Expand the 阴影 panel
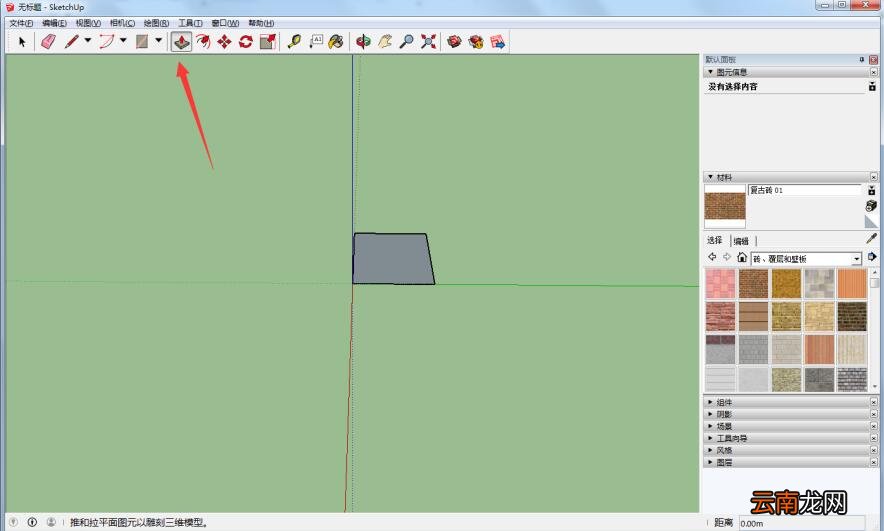 coord(710,414)
